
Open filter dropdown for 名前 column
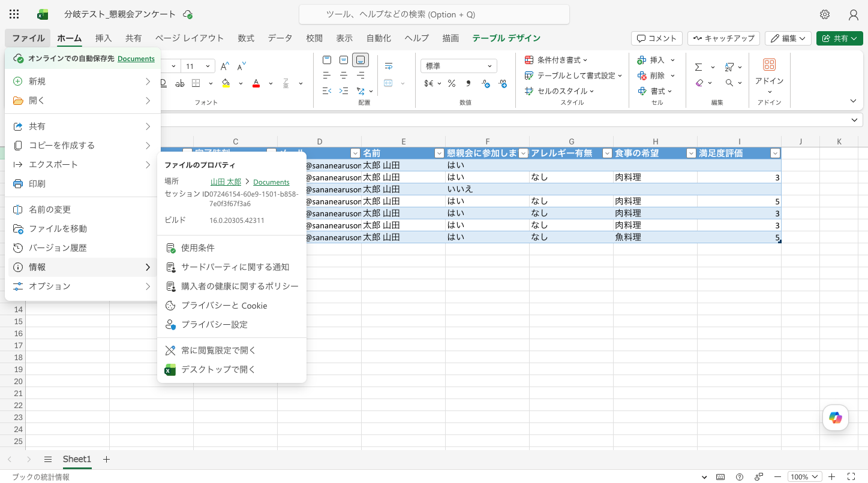tap(439, 153)
